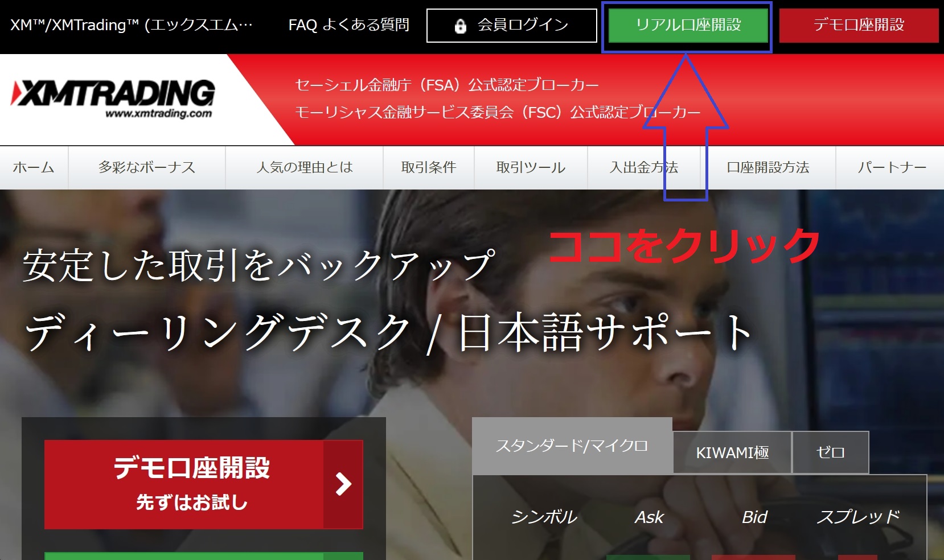Image resolution: width=944 pixels, height=560 pixels.
Task: Click the XMTRADING logo
Action: tap(113, 98)
